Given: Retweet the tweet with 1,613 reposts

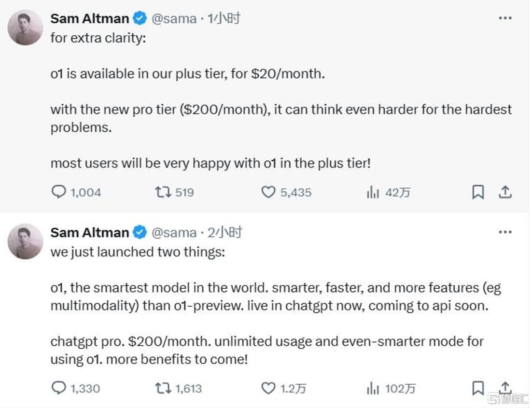Looking at the screenshot, I should pos(163,388).
